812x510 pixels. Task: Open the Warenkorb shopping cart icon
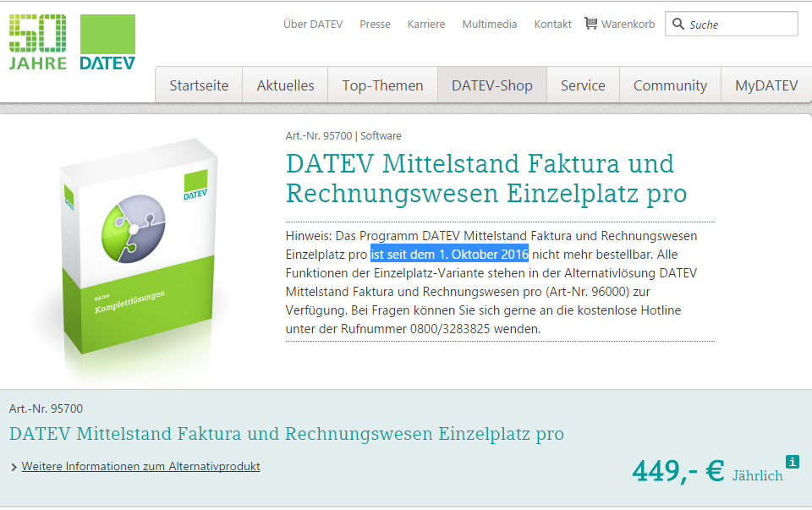(591, 24)
